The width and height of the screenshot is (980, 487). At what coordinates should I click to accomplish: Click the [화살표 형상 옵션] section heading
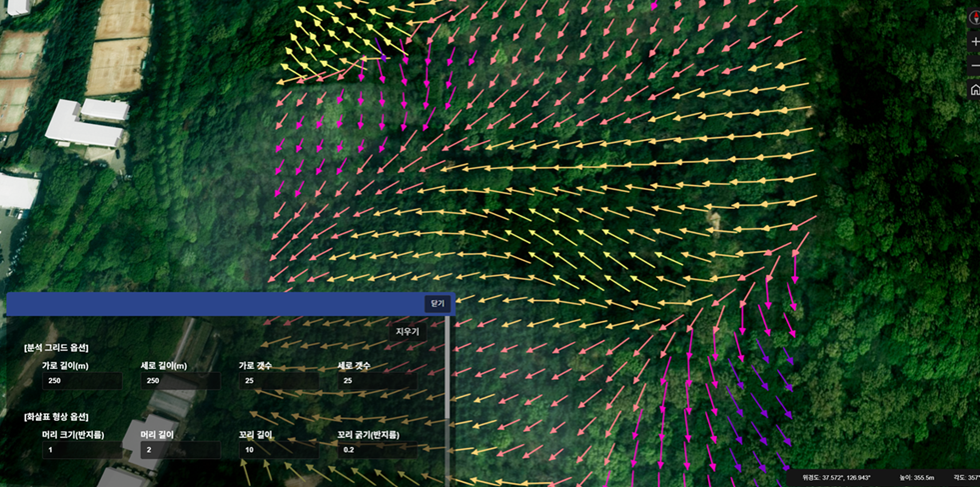click(56, 416)
